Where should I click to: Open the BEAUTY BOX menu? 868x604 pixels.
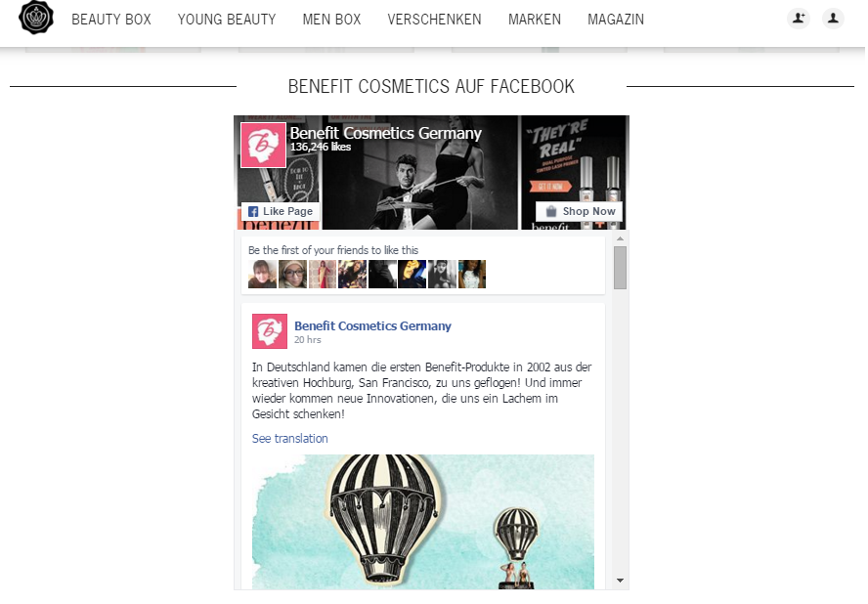point(111,20)
